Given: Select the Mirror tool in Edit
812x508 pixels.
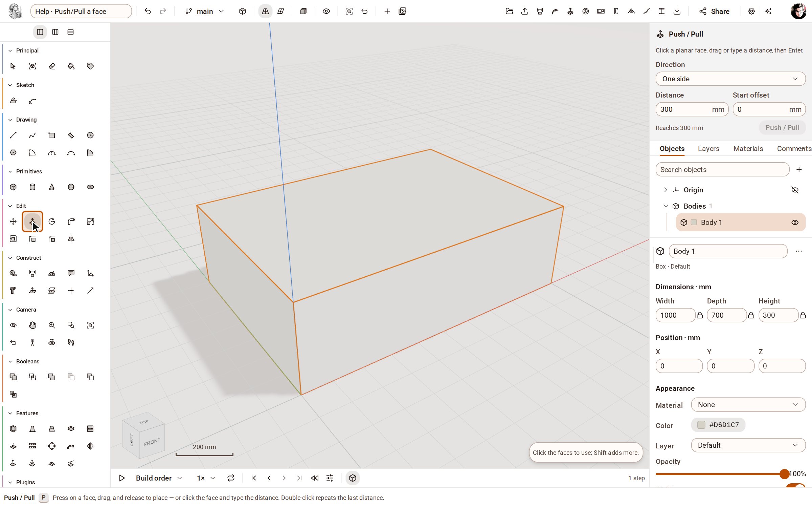Looking at the screenshot, I should pos(71,239).
